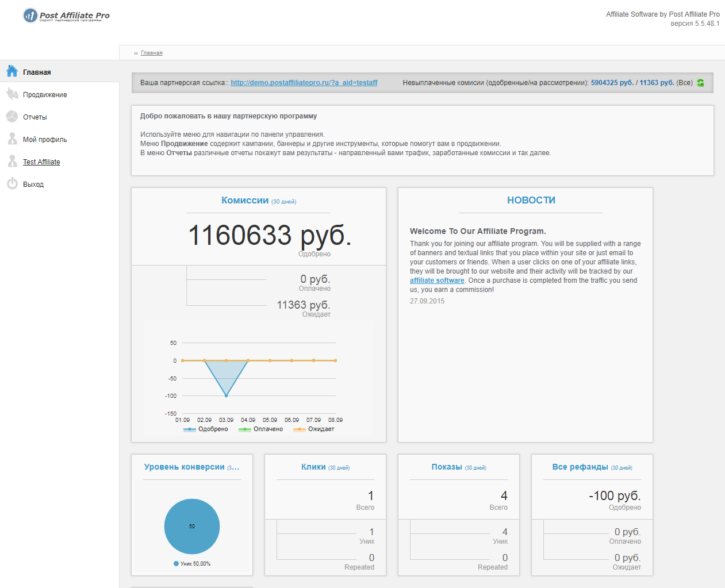725x588 pixels.
Task: Click the blue conversion pie slice
Action: pos(191,526)
